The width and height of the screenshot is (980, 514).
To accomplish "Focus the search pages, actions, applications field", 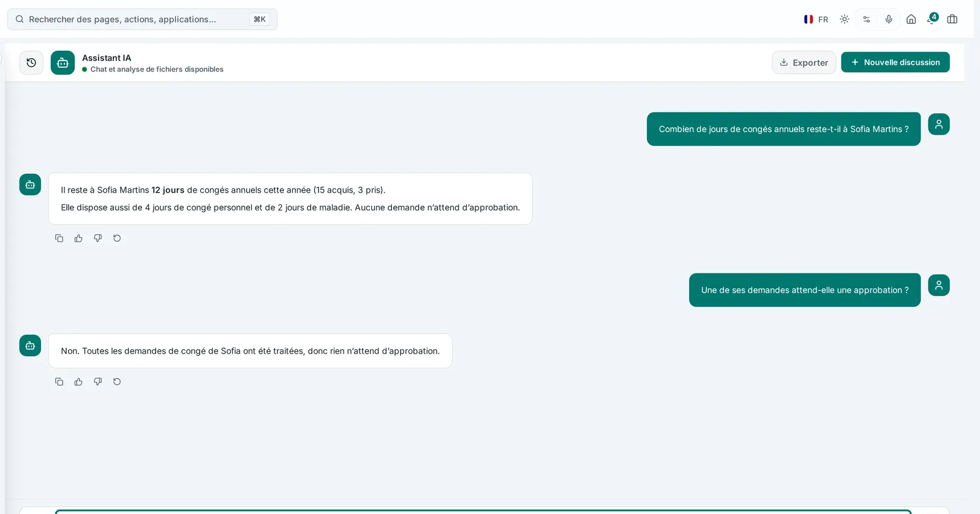I will coord(142,19).
